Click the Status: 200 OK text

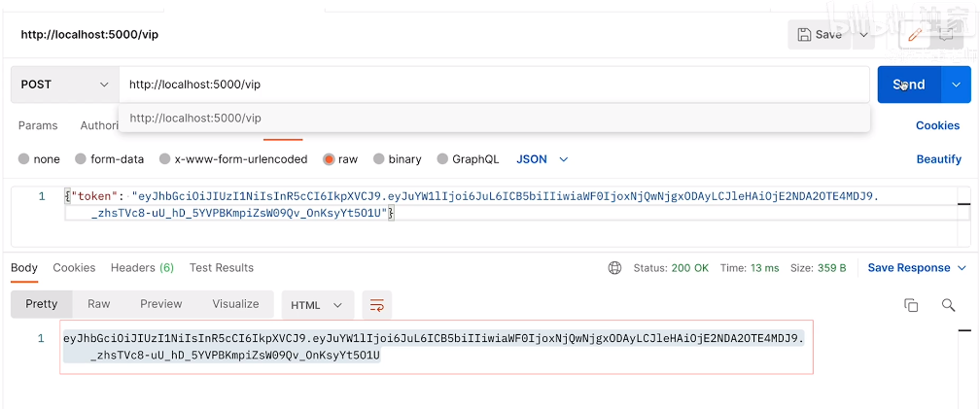tap(671, 268)
